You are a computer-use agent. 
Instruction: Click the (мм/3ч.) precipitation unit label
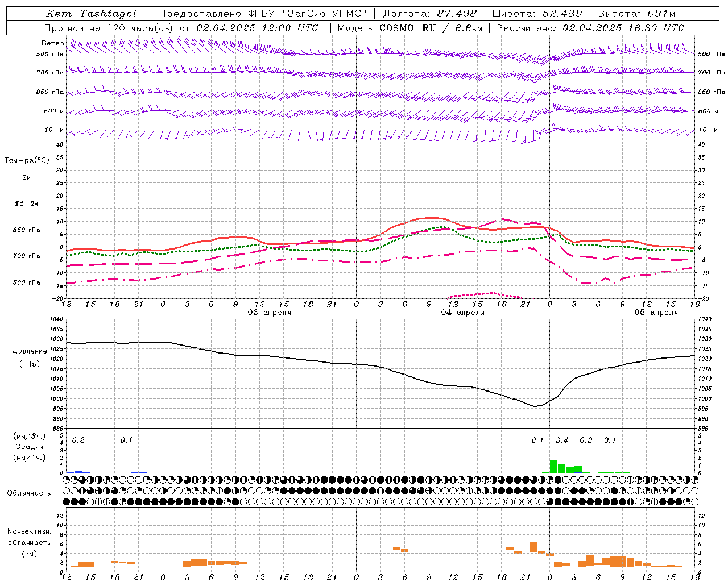click(29, 436)
